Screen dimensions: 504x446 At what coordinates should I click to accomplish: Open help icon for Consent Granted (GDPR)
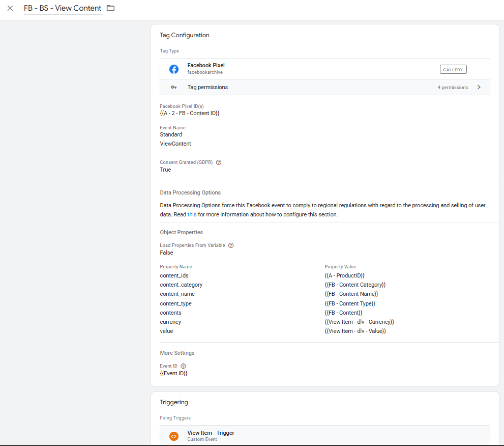[219, 162]
